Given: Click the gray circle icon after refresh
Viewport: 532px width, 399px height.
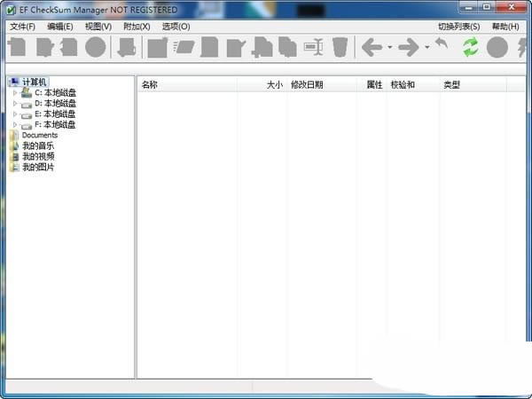Looking at the screenshot, I should pos(497,47).
